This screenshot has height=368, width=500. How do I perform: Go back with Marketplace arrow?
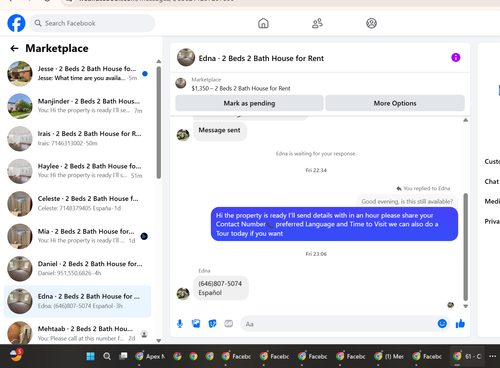14,49
